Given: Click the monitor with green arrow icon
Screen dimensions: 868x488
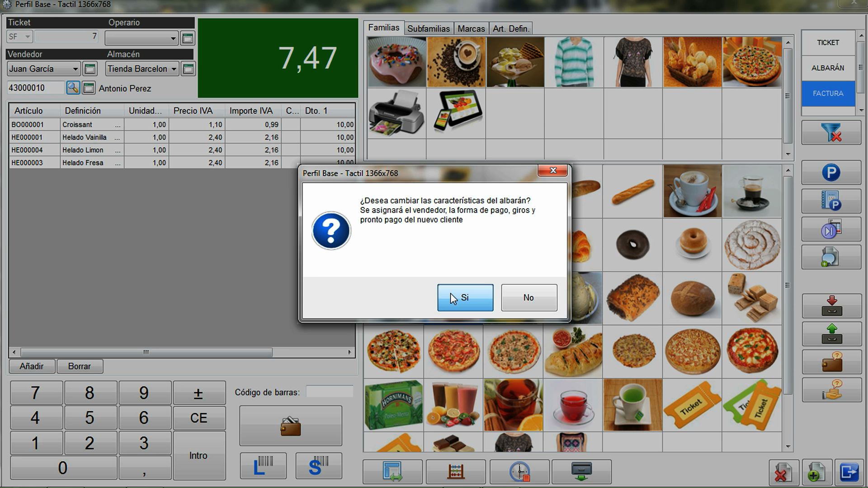Looking at the screenshot, I should point(581,472).
